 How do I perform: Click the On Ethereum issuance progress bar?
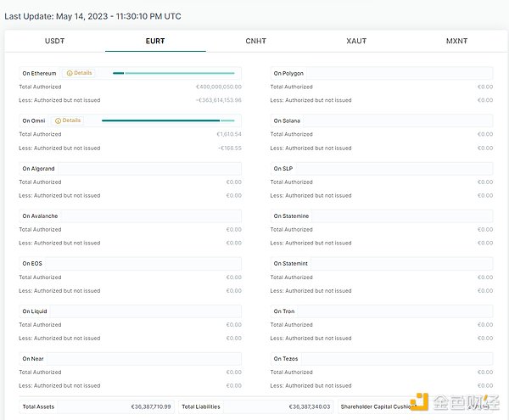coord(173,73)
